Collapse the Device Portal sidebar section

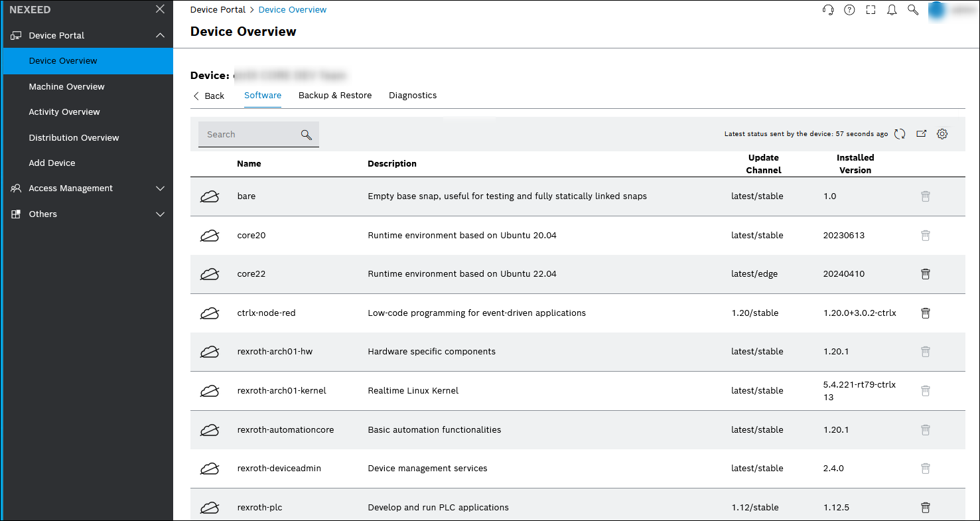pos(160,35)
